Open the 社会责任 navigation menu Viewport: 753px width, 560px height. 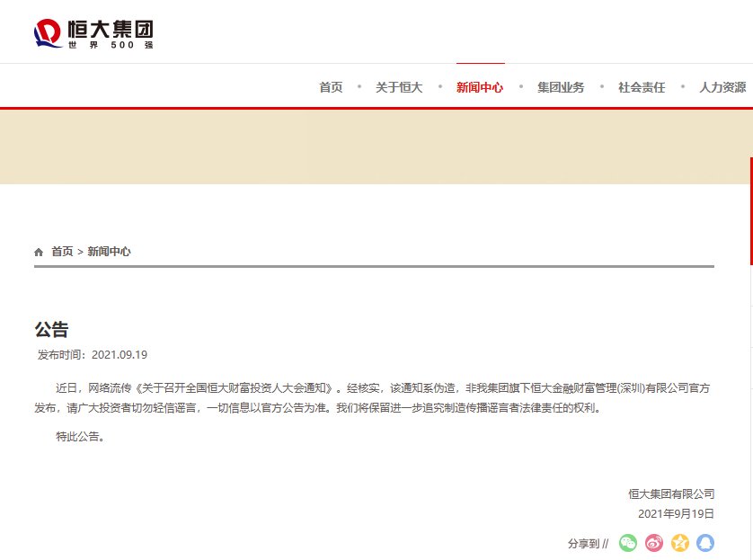(641, 87)
